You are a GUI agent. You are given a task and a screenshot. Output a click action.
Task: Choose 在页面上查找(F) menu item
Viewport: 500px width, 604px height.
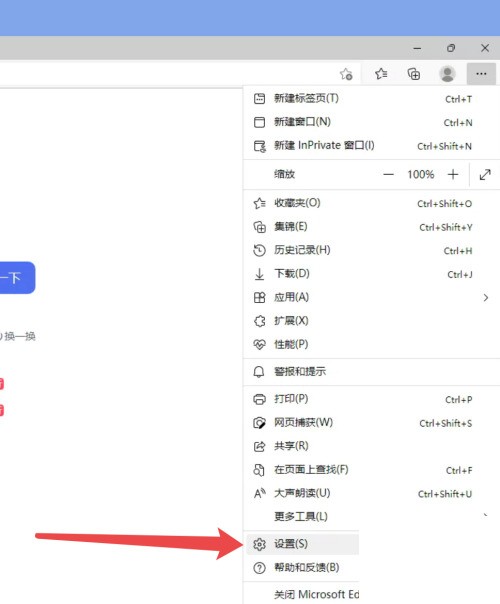point(371,470)
